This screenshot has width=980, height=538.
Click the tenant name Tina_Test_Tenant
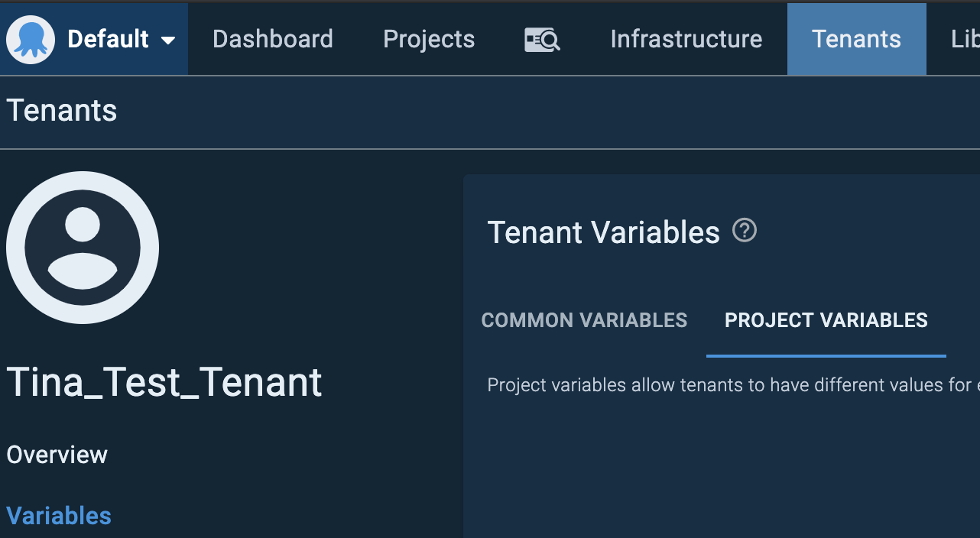164,383
